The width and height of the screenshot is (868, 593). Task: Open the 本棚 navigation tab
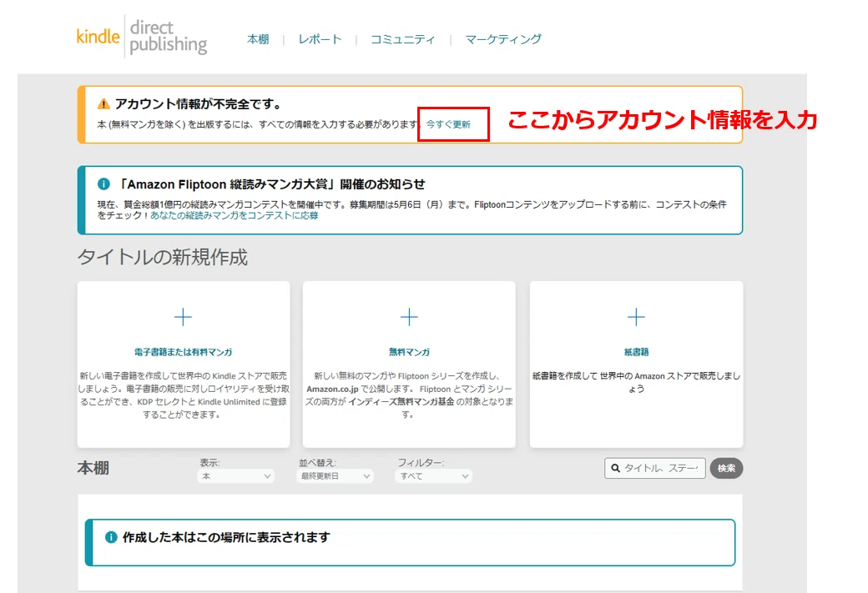tap(258, 39)
